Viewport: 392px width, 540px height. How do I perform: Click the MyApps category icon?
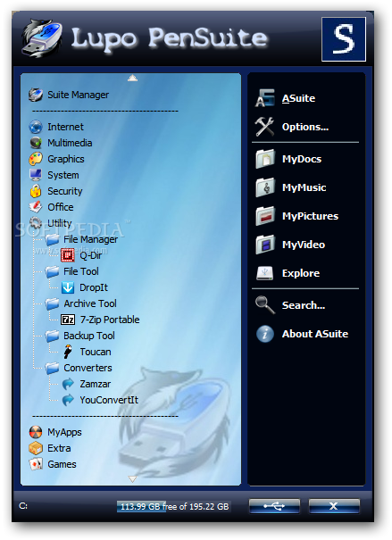coord(36,432)
